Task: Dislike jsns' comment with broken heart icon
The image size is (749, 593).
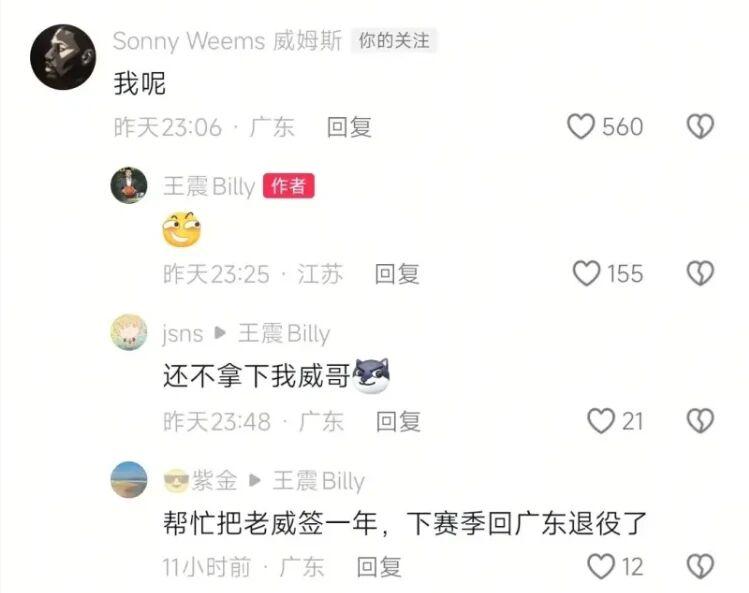Action: pyautogui.click(x=700, y=420)
